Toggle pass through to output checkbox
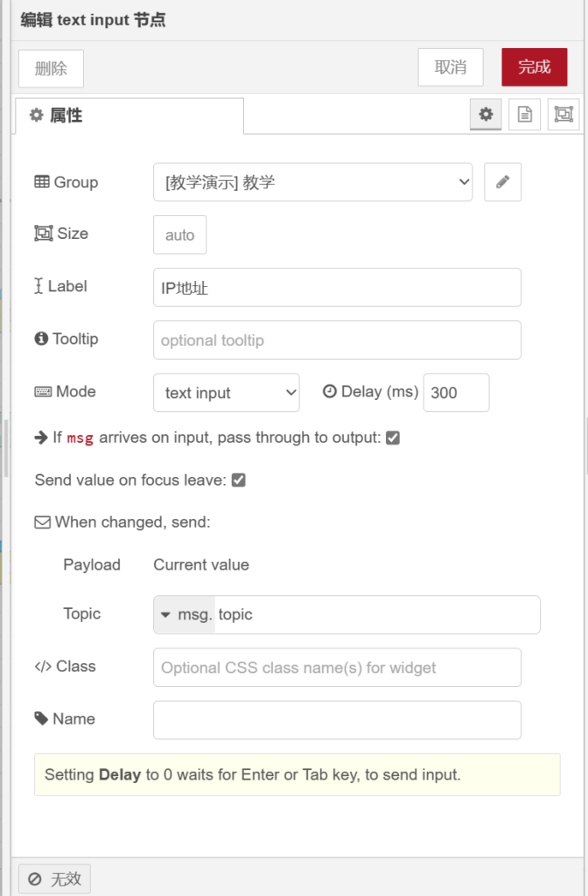The image size is (588, 896). 393,437
